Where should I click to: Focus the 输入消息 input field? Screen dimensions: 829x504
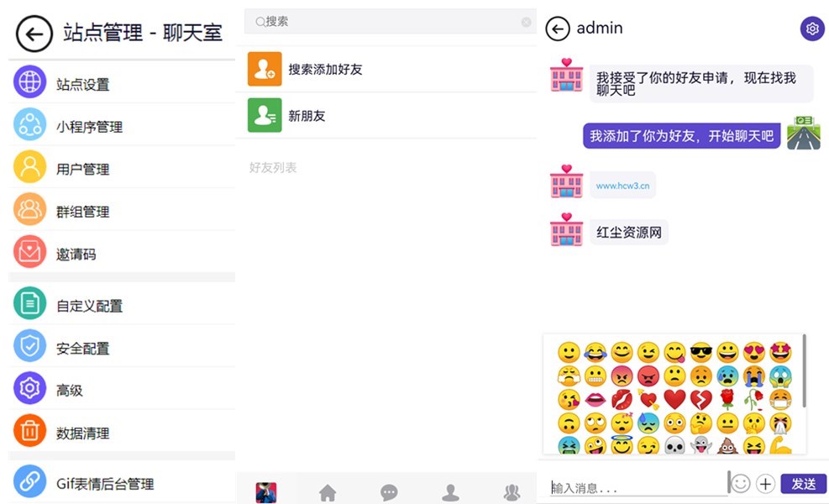[638, 486]
